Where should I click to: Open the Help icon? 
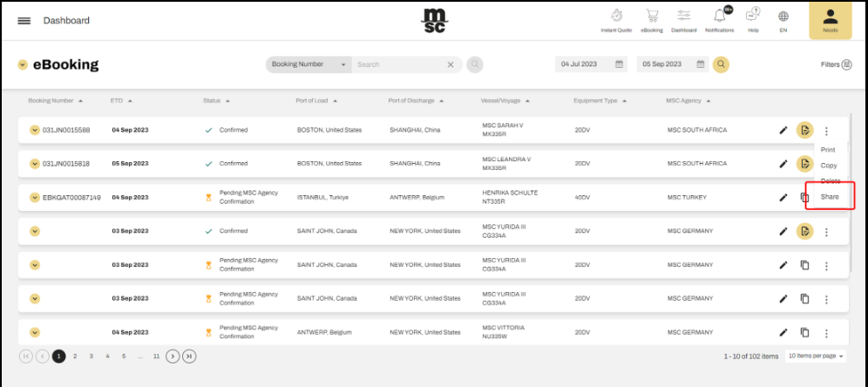point(753,21)
